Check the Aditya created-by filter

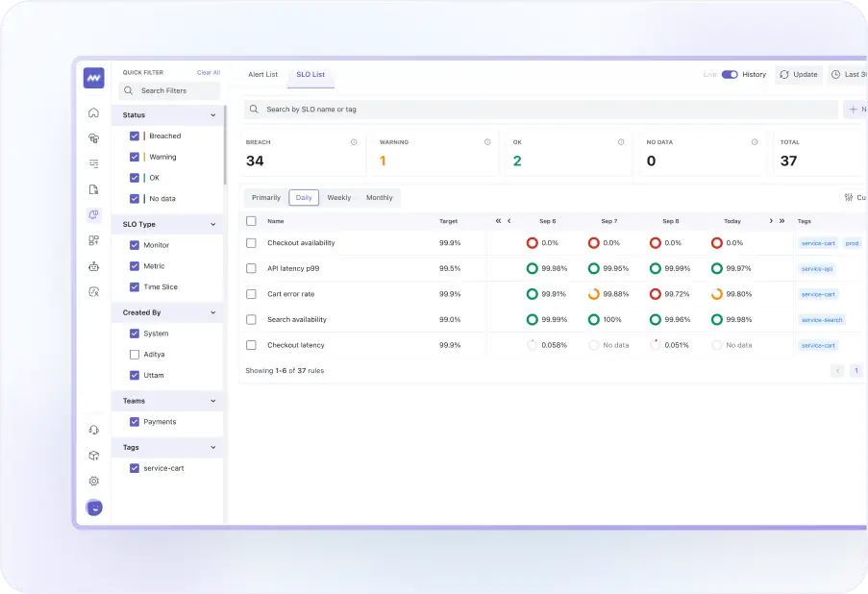(x=135, y=355)
